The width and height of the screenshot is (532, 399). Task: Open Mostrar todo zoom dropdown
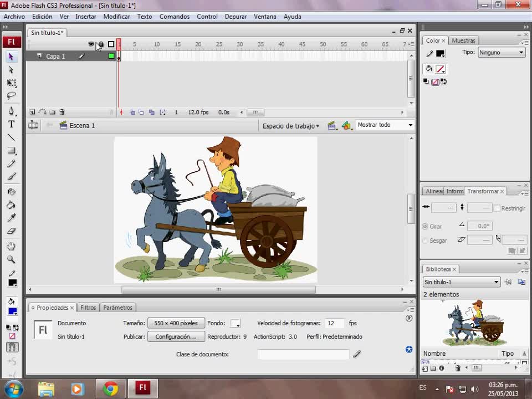(x=385, y=125)
